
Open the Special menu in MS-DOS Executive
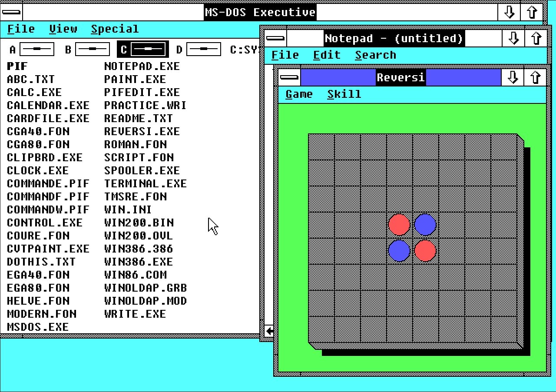(x=115, y=29)
